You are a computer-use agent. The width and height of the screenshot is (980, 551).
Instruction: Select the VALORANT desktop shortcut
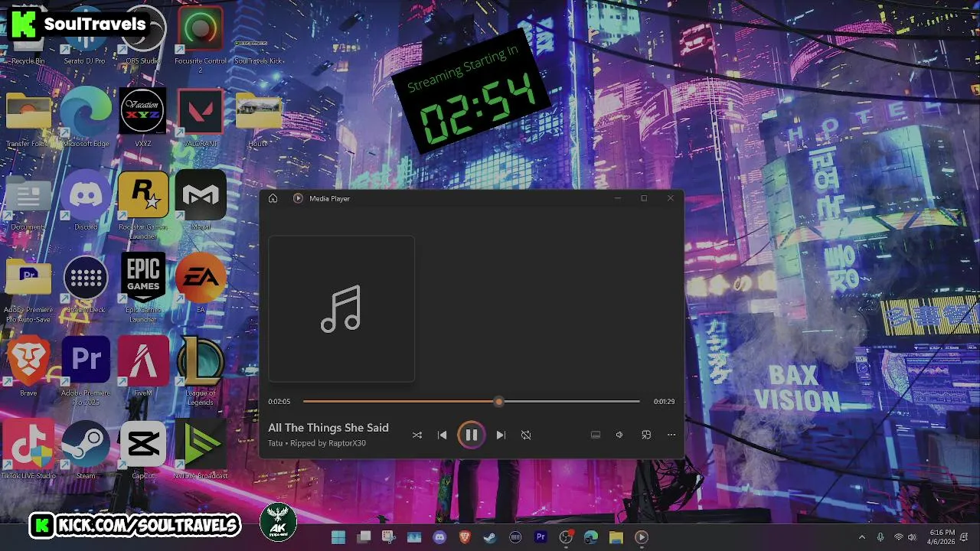pos(201,117)
